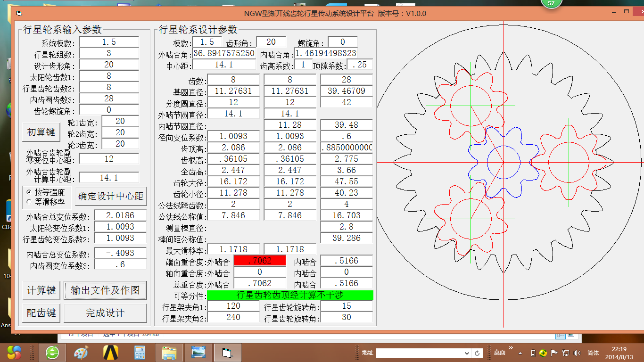Launch the yellow A application in taskbar
Viewport: 644px width, 362px height.
click(110, 352)
